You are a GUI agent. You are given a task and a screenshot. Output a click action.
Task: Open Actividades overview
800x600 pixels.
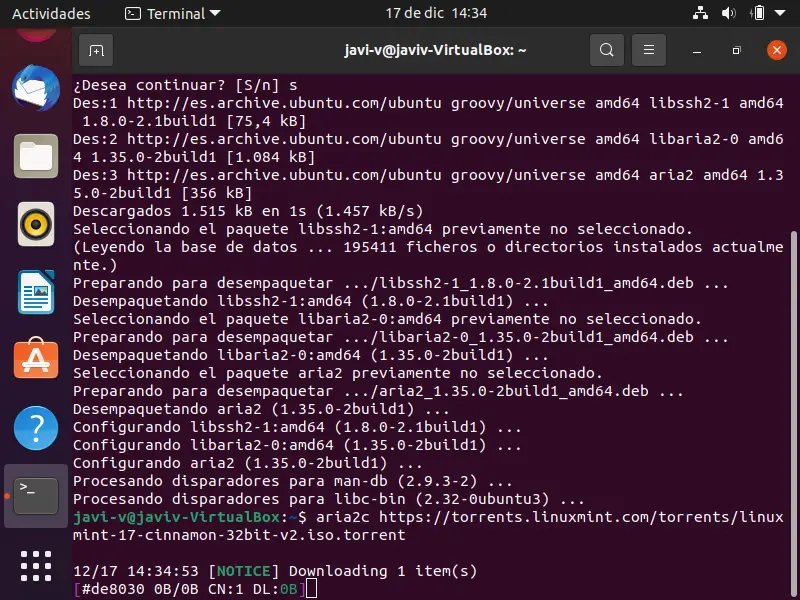coord(51,13)
